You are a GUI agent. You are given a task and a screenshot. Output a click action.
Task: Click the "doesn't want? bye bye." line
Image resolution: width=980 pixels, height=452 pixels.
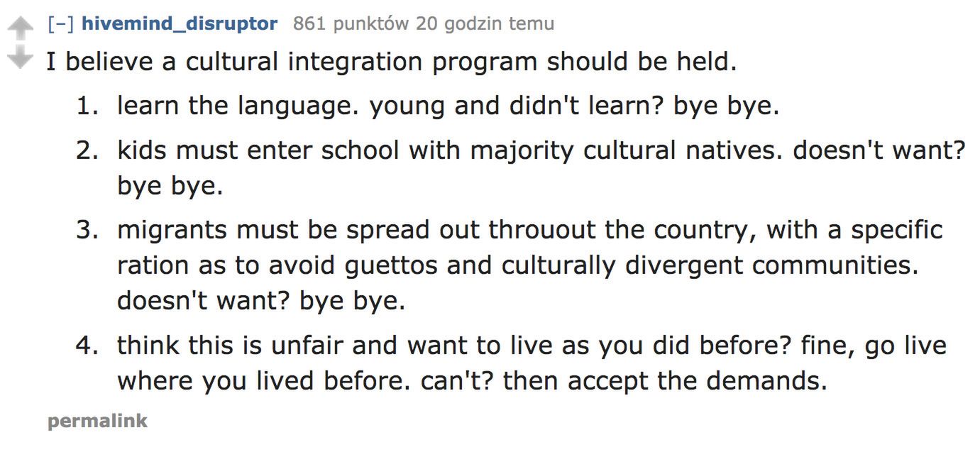point(260,302)
